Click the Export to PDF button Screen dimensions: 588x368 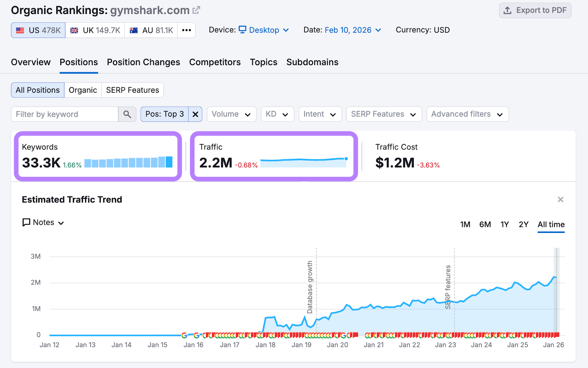pyautogui.click(x=535, y=10)
